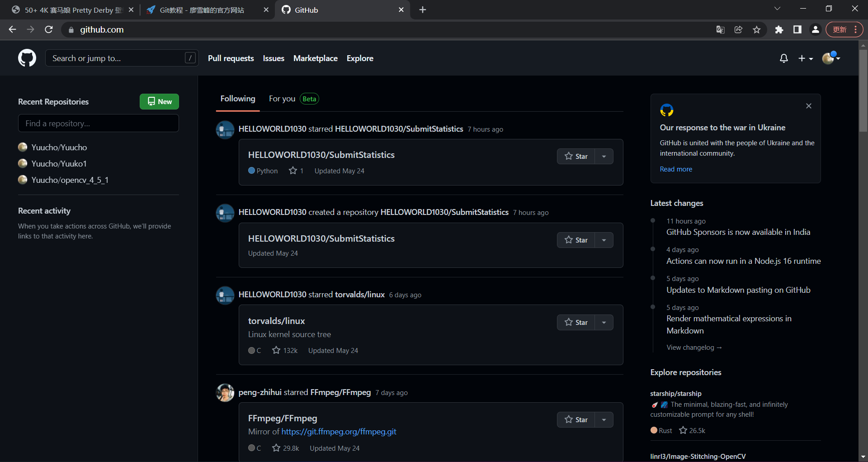The height and width of the screenshot is (462, 868).
Task: Click the Google Translate icon in the address bar
Action: pyautogui.click(x=721, y=29)
